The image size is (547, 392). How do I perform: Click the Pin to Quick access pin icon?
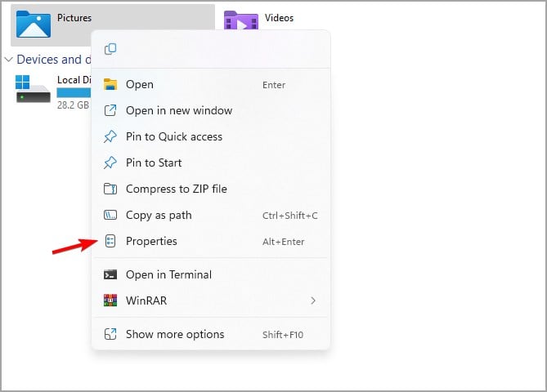click(110, 136)
